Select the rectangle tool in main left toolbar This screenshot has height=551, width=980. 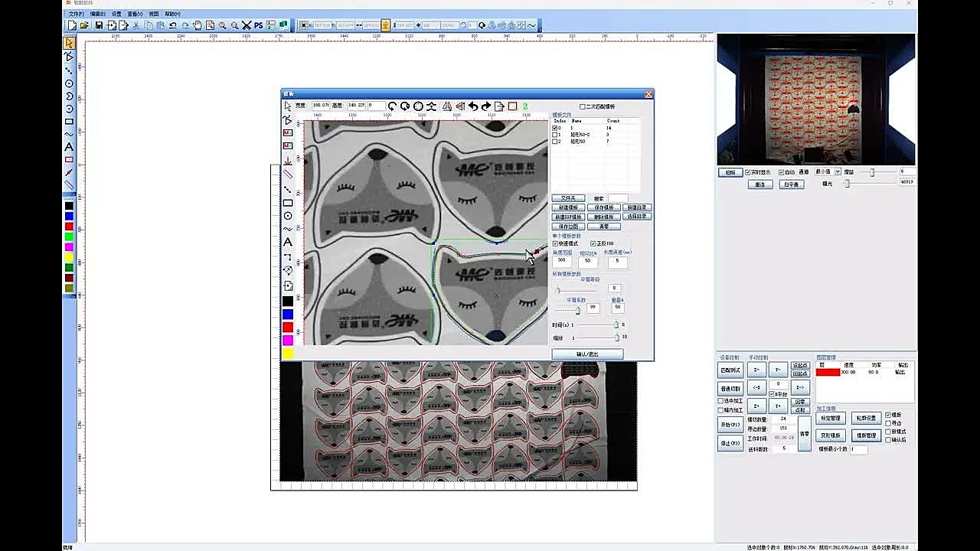coord(69,121)
